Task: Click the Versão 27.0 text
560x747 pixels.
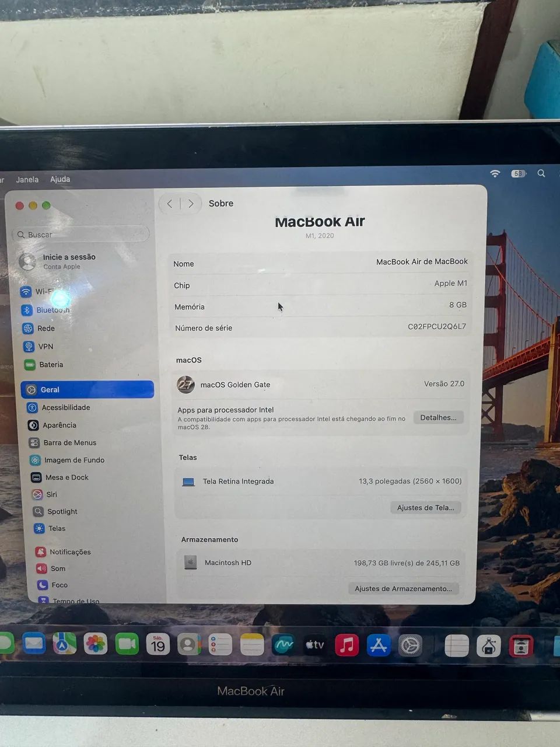Action: (444, 383)
